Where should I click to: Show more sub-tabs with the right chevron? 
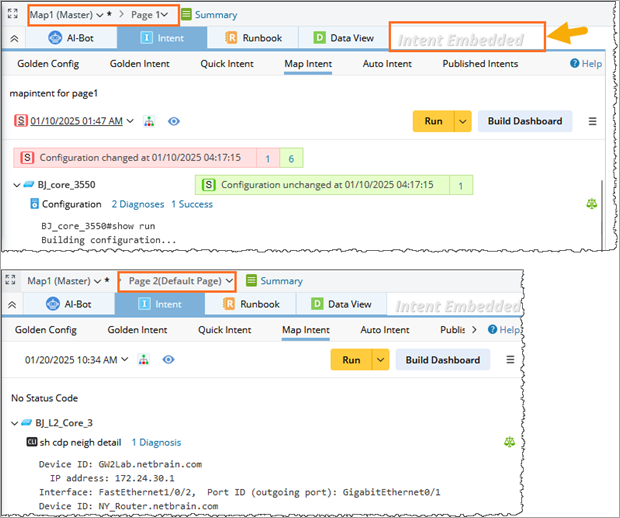474,330
